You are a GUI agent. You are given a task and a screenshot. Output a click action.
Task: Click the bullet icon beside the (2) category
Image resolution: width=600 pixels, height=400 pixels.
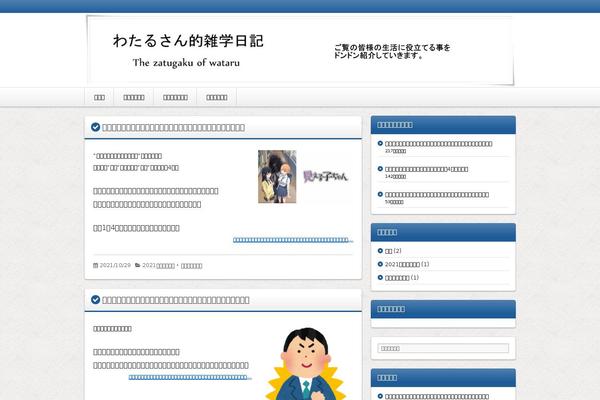[380, 251]
